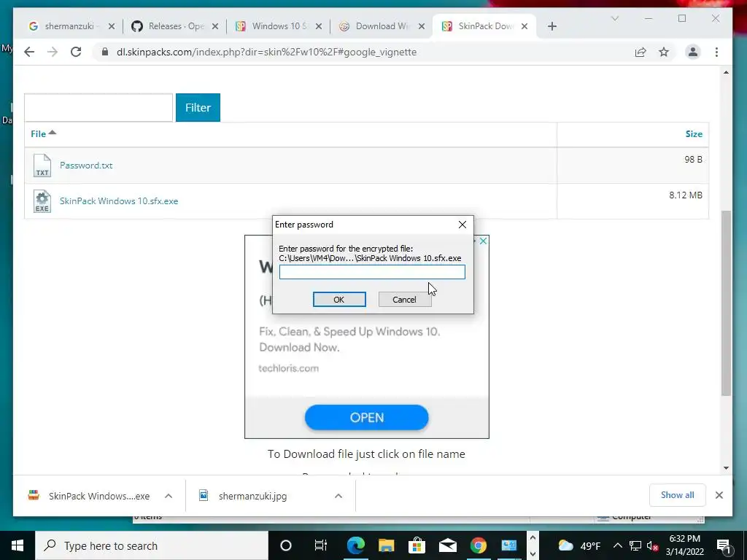Image resolution: width=747 pixels, height=560 pixels.
Task: Click the padlock site info icon
Action: [105, 52]
